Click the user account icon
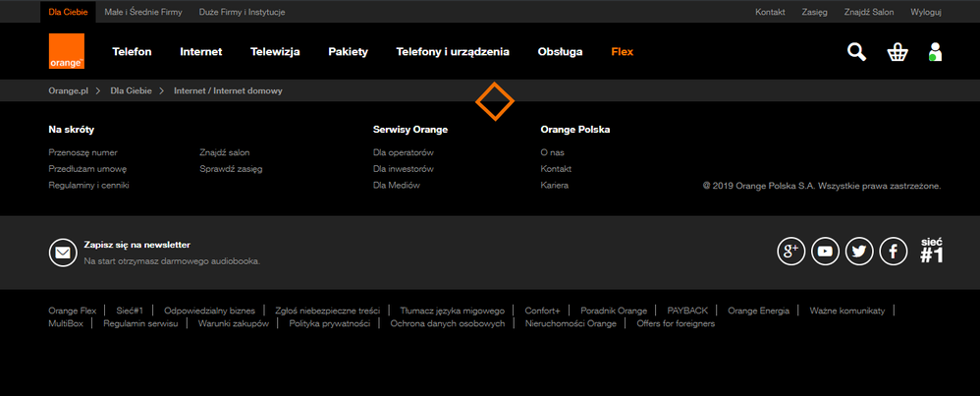 (934, 52)
